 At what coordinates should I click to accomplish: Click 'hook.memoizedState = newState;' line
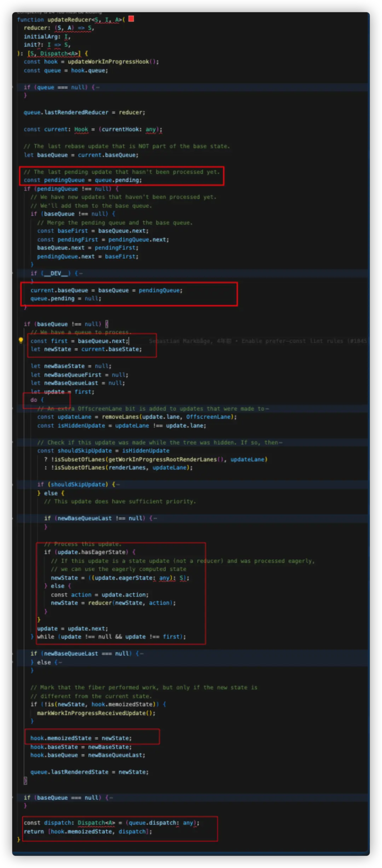81,738
